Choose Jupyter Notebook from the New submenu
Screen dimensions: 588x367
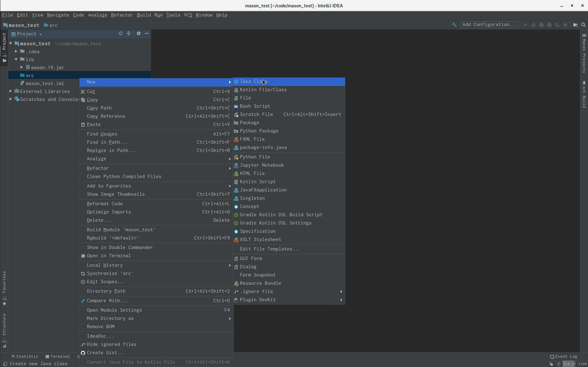tap(289, 165)
